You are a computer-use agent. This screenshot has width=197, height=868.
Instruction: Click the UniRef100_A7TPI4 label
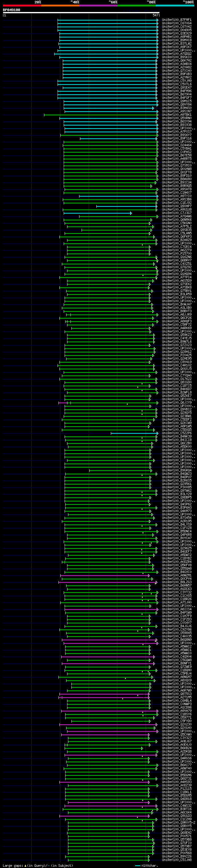coord(177,277)
